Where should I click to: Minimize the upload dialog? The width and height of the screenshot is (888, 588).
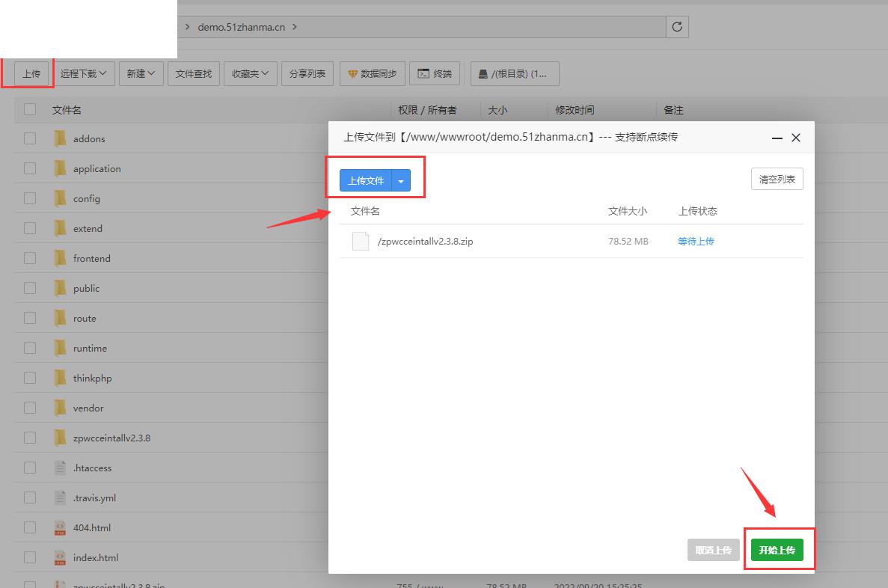point(777,138)
